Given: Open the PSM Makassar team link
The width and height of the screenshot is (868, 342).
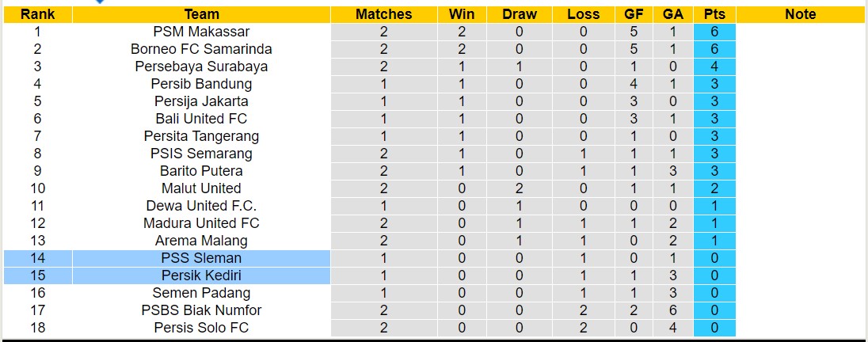Looking at the screenshot, I should 201,32.
